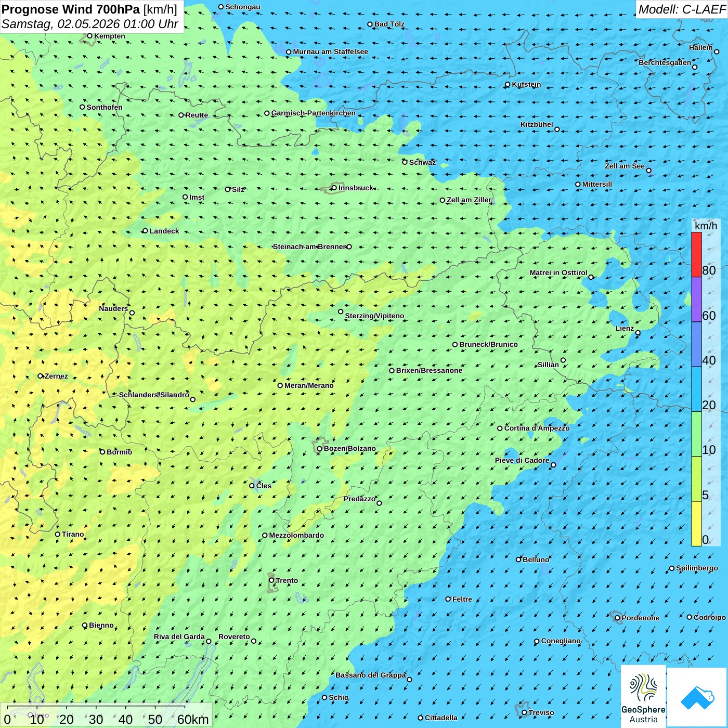Select the red 80+ km/h legend color

click(x=696, y=254)
